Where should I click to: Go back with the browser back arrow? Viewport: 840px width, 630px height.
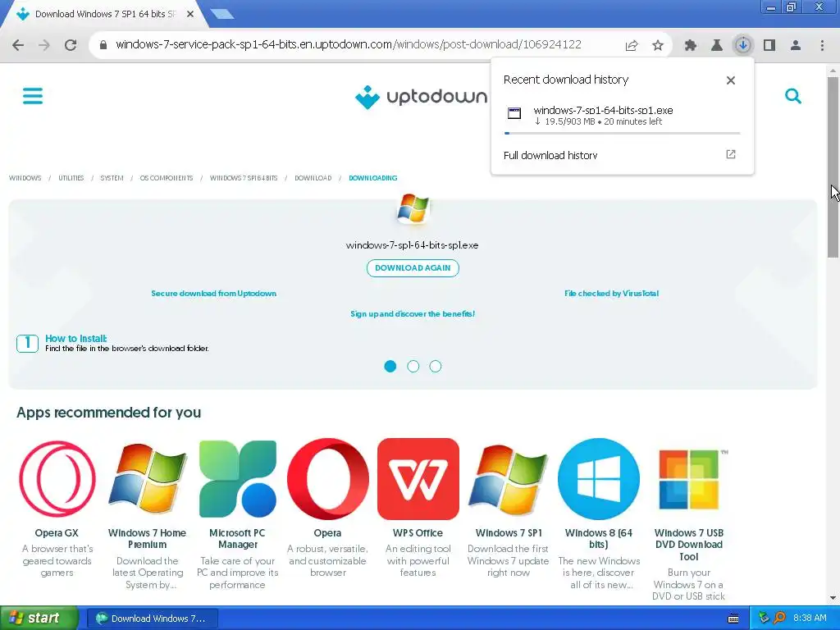click(x=18, y=45)
